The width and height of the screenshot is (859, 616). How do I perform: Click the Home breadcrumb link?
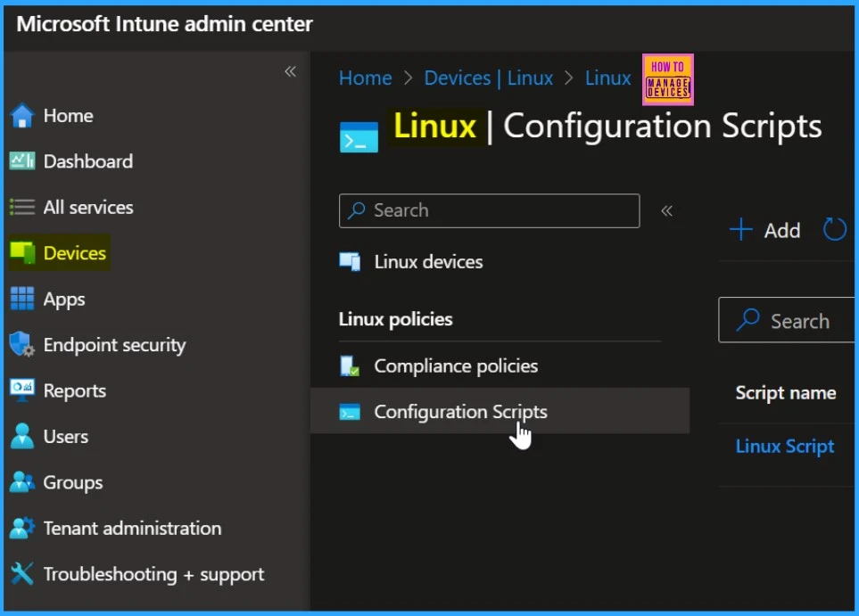click(366, 78)
